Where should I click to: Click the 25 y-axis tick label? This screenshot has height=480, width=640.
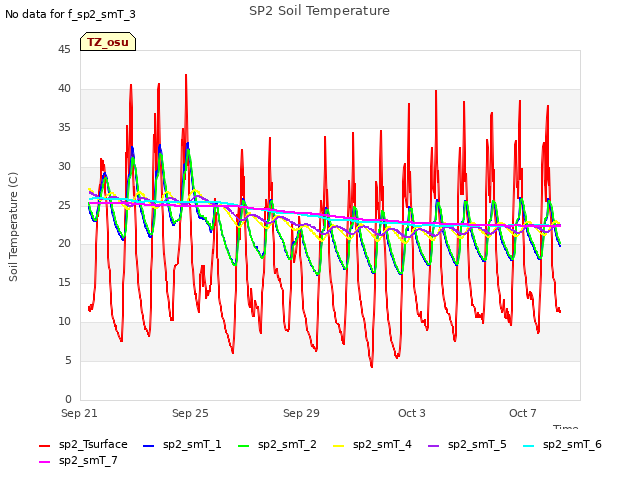click(64, 205)
